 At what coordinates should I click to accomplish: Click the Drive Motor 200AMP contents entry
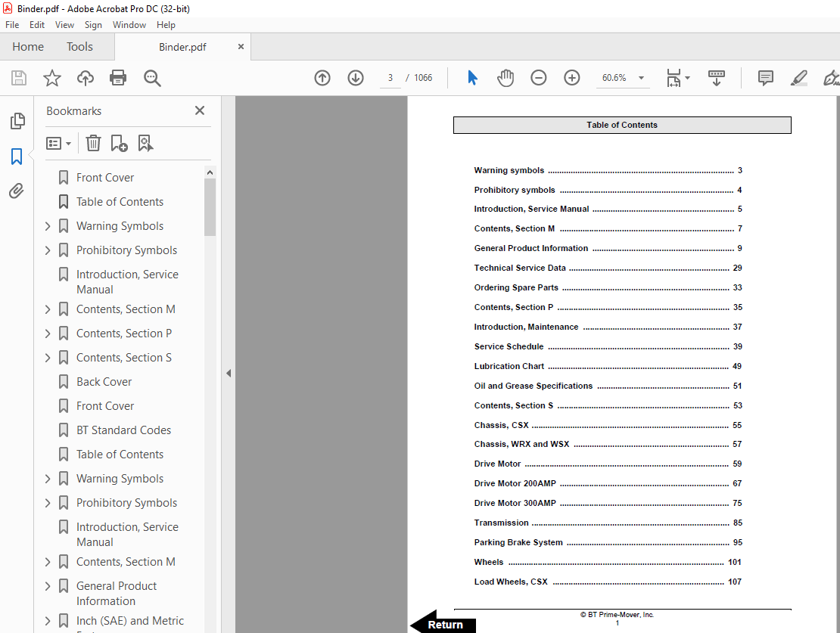(608, 483)
